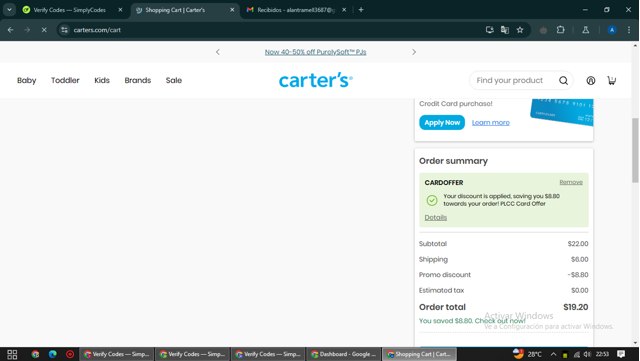Image resolution: width=640 pixels, height=361 pixels.
Task: Open the Baby menu
Action: tap(27, 80)
